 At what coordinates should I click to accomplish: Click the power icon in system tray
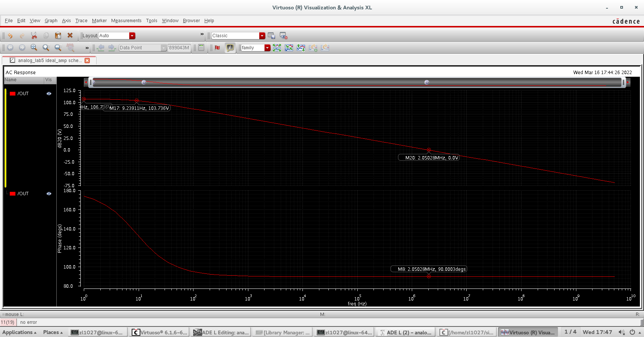point(633,332)
